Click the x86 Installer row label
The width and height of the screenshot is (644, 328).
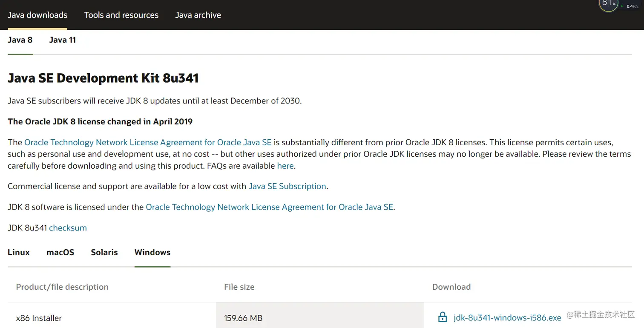tap(39, 318)
